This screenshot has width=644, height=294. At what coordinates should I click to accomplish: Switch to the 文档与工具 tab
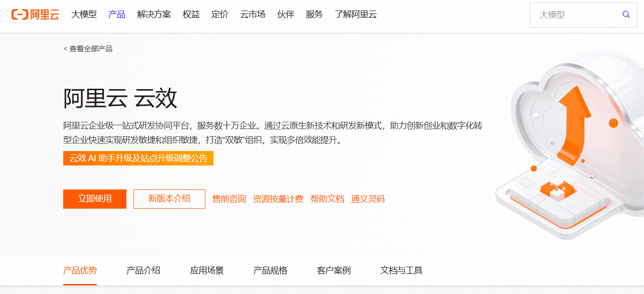(x=402, y=270)
